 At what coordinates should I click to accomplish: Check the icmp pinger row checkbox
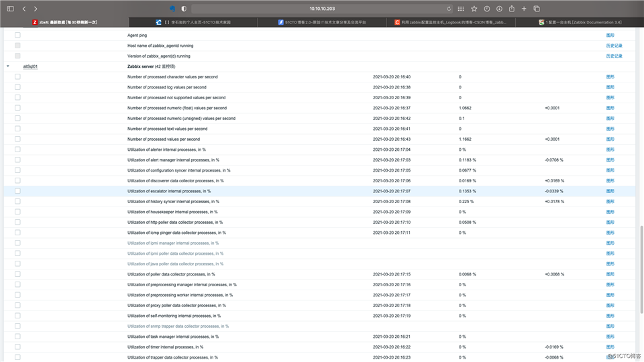pos(17,233)
